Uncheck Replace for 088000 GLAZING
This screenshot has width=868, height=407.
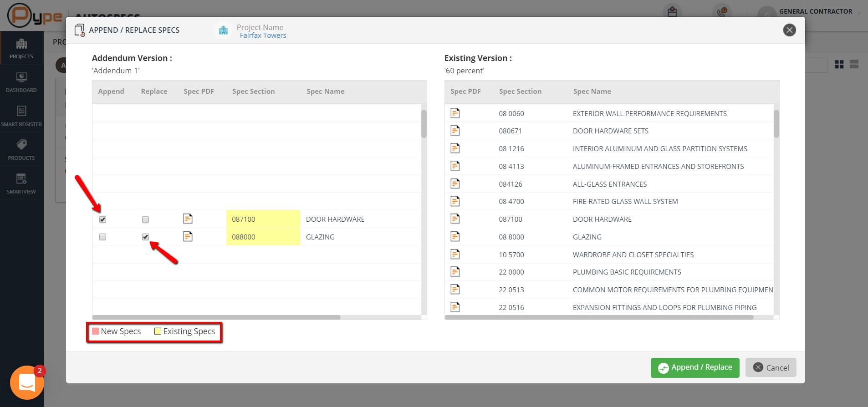tap(146, 237)
